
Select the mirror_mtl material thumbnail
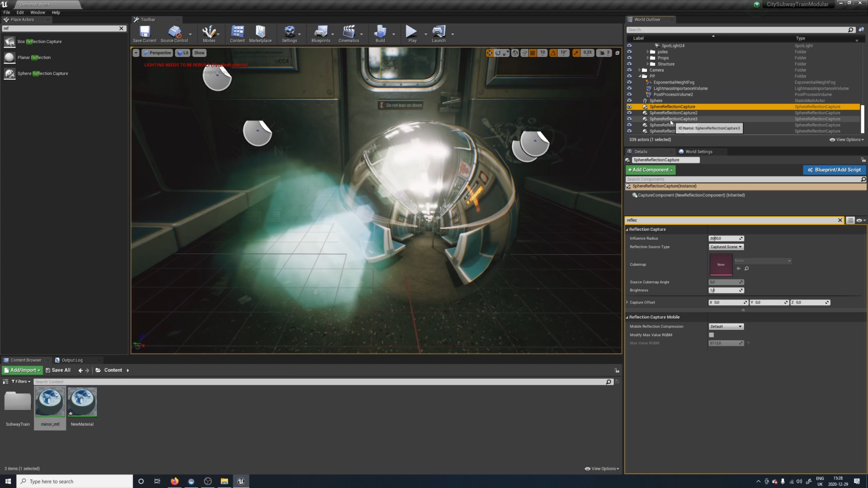coord(50,402)
